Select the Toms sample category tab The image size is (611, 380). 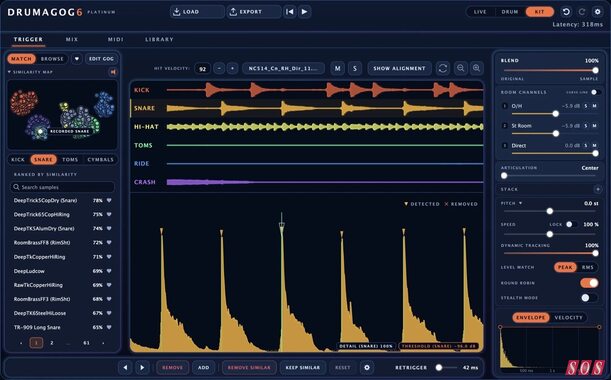(x=70, y=160)
